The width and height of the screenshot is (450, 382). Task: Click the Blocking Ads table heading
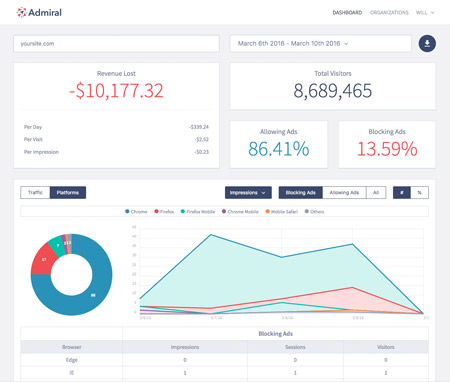[x=275, y=334]
